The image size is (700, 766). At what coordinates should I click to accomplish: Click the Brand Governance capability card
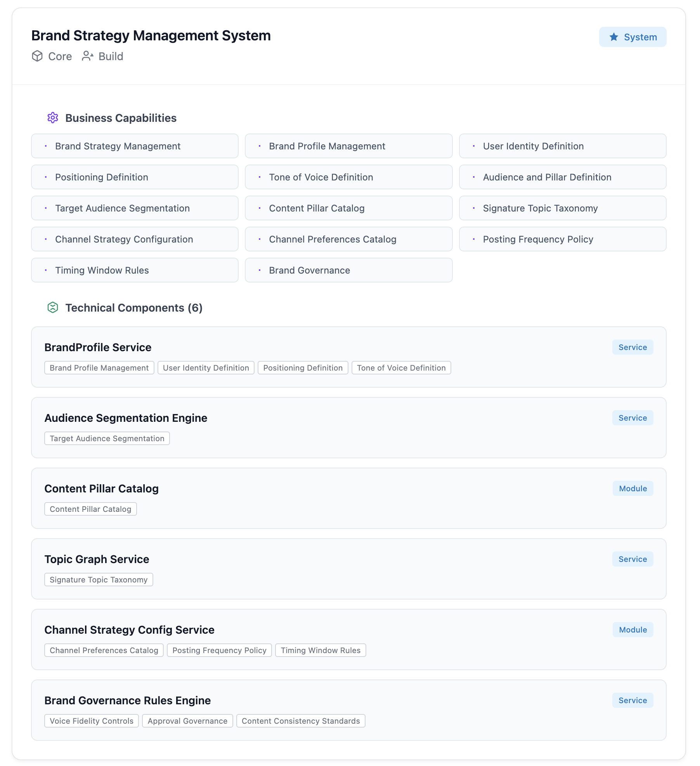pos(348,270)
